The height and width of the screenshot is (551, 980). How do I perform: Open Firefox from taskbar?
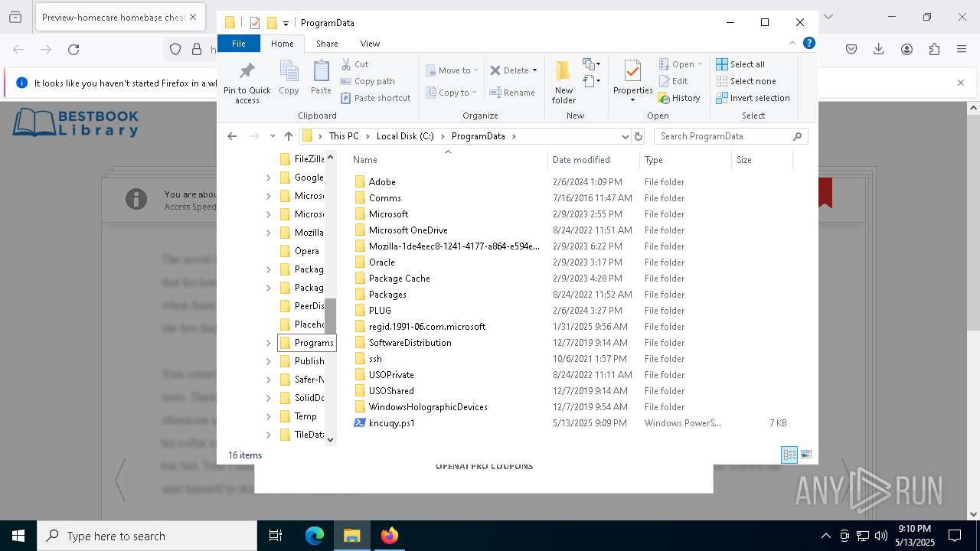(x=390, y=536)
